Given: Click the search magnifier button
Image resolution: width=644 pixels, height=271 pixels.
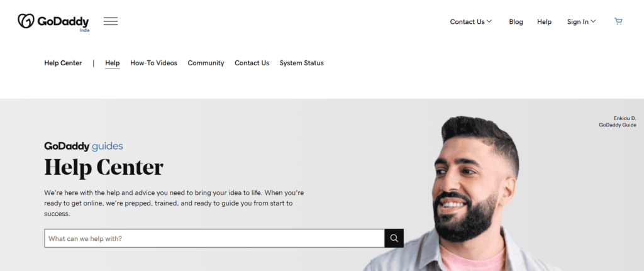Looking at the screenshot, I should [x=394, y=238].
